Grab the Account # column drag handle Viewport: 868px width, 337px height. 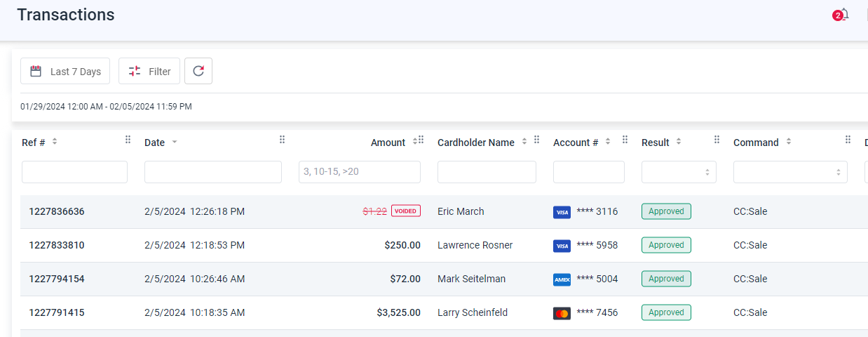coord(625,140)
